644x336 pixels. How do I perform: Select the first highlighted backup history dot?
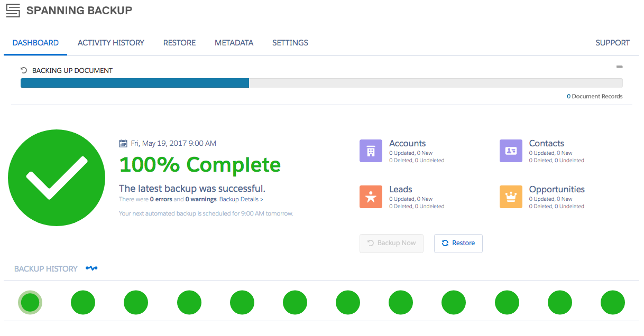[x=30, y=303]
